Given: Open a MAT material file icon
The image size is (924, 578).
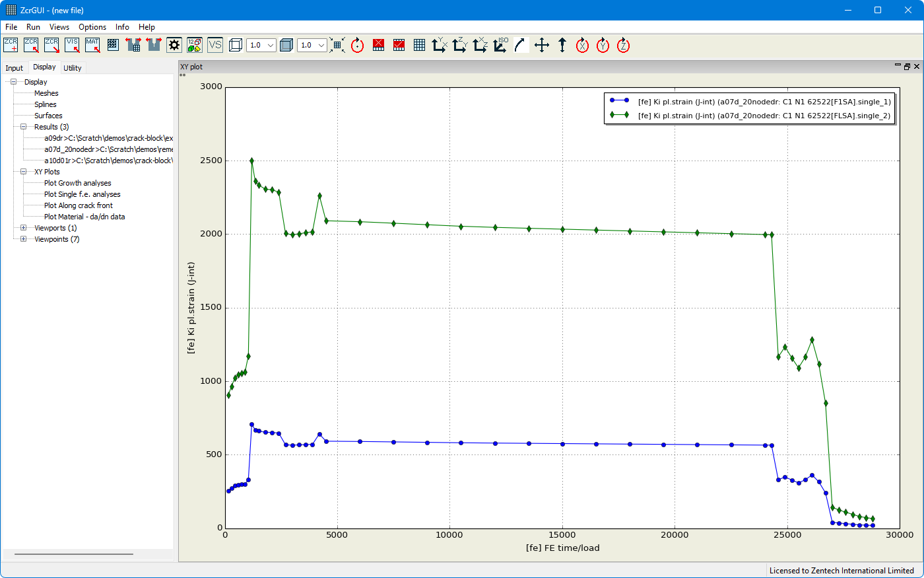Looking at the screenshot, I should 92,45.
